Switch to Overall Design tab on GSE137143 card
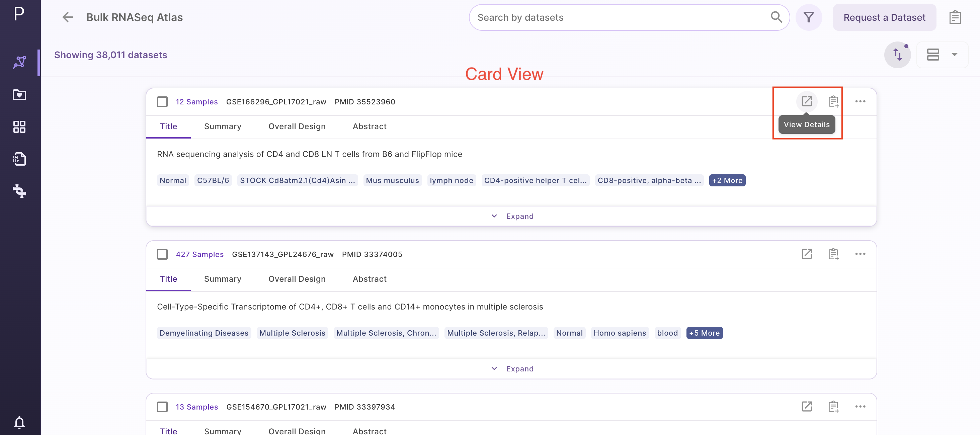 click(x=297, y=279)
